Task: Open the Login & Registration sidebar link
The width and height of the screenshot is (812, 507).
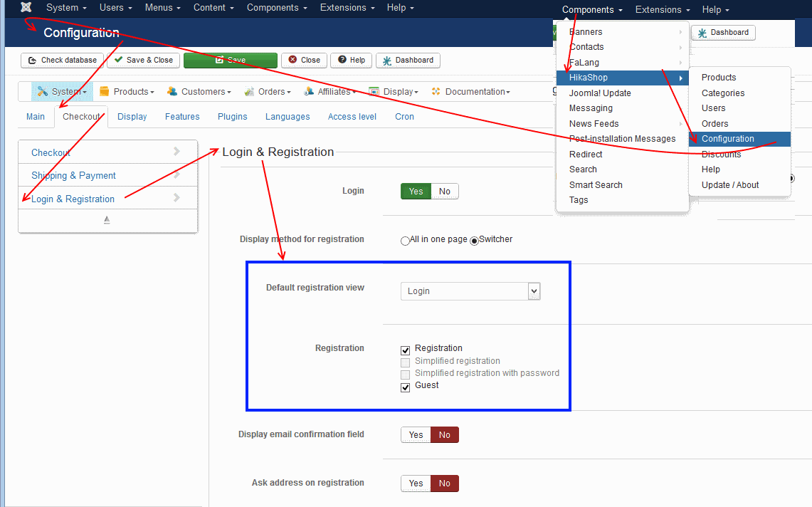Action: pyautogui.click(x=107, y=199)
